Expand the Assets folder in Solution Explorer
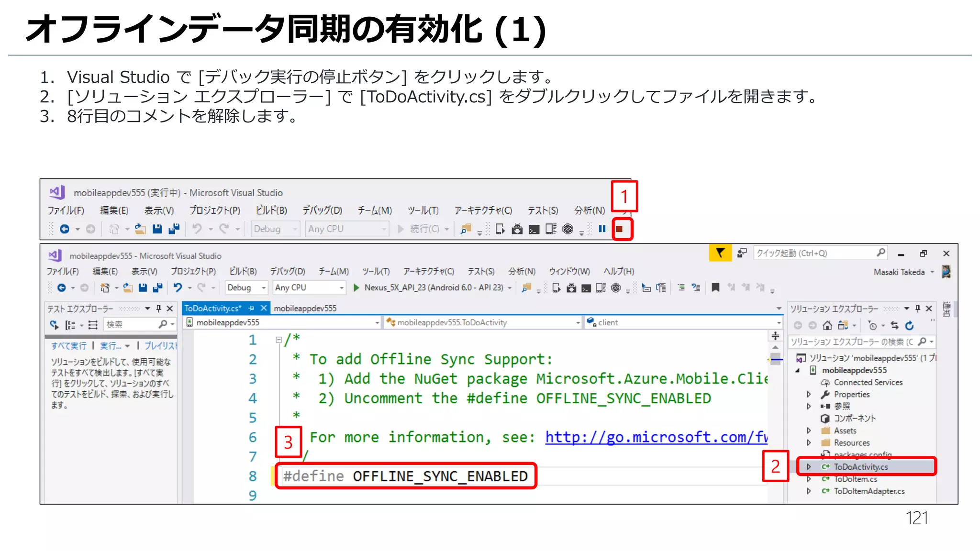980x551 pixels. point(809,430)
